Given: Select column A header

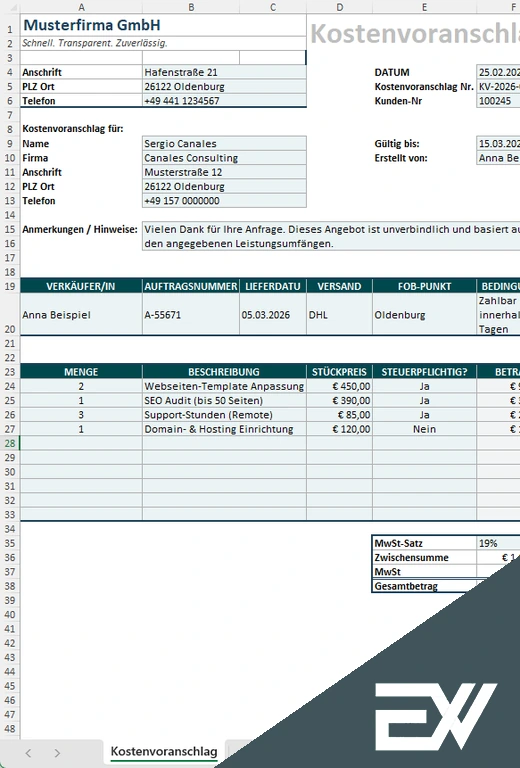Looking at the screenshot, I should click(x=81, y=7).
